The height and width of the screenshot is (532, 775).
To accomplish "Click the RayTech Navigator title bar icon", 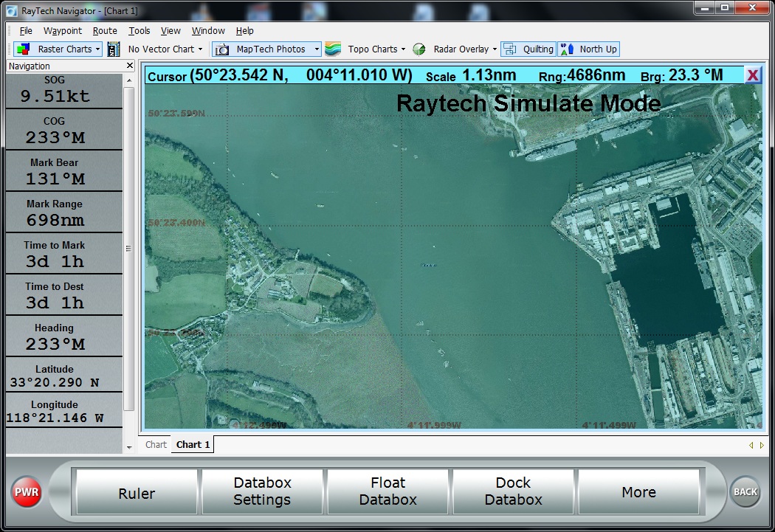I will click(x=11, y=10).
